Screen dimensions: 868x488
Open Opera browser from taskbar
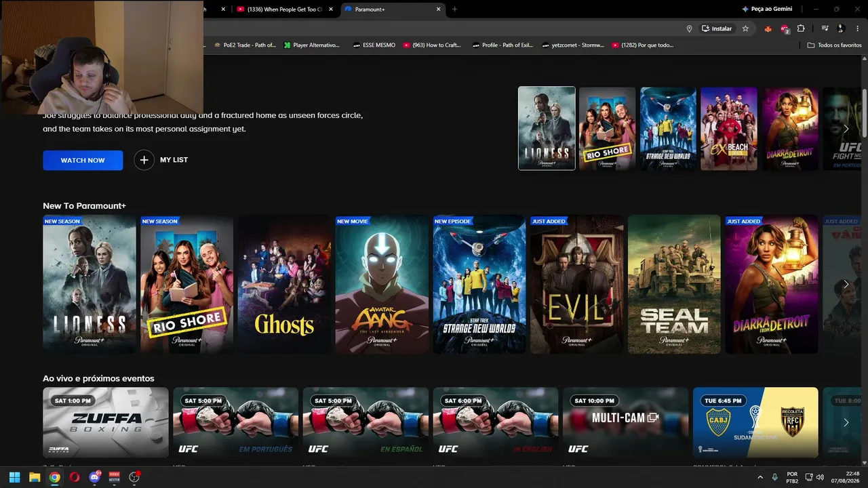click(75, 477)
